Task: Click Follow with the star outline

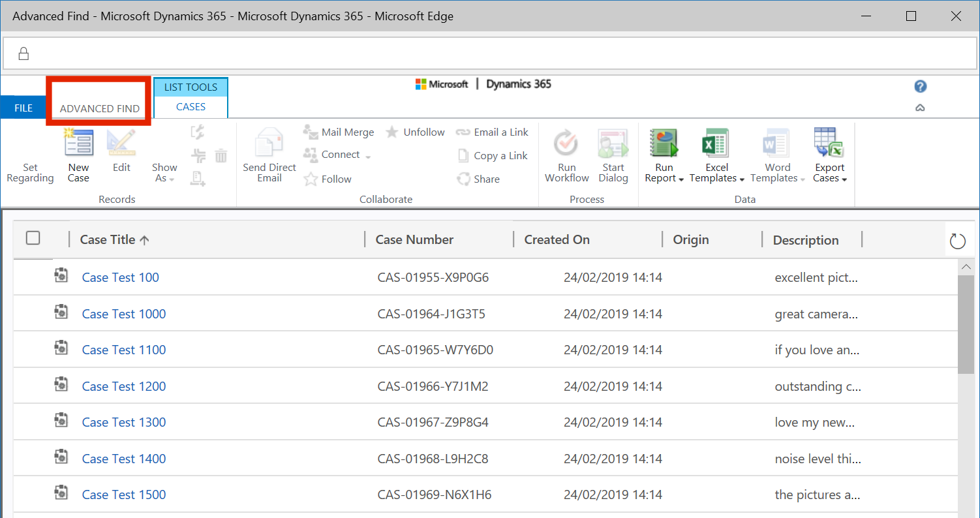Action: pos(328,179)
